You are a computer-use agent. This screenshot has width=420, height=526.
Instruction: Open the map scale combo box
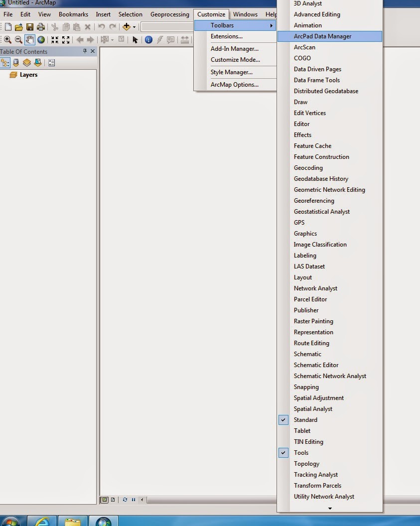click(x=167, y=27)
